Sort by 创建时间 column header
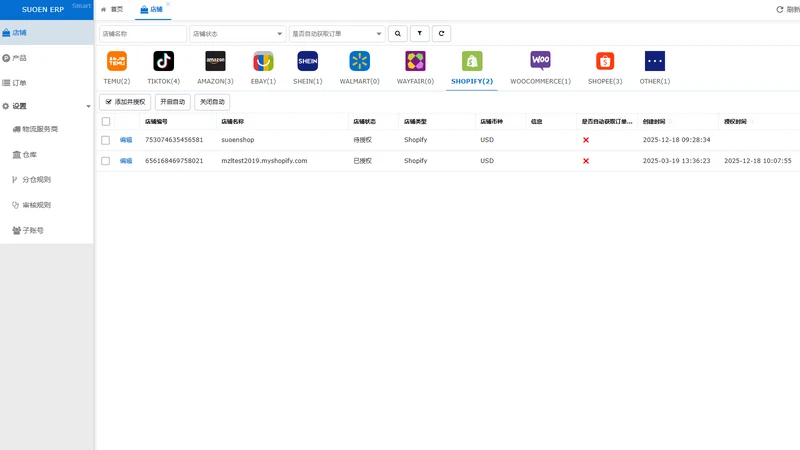Screen dimensions: 800x450 click(x=654, y=121)
